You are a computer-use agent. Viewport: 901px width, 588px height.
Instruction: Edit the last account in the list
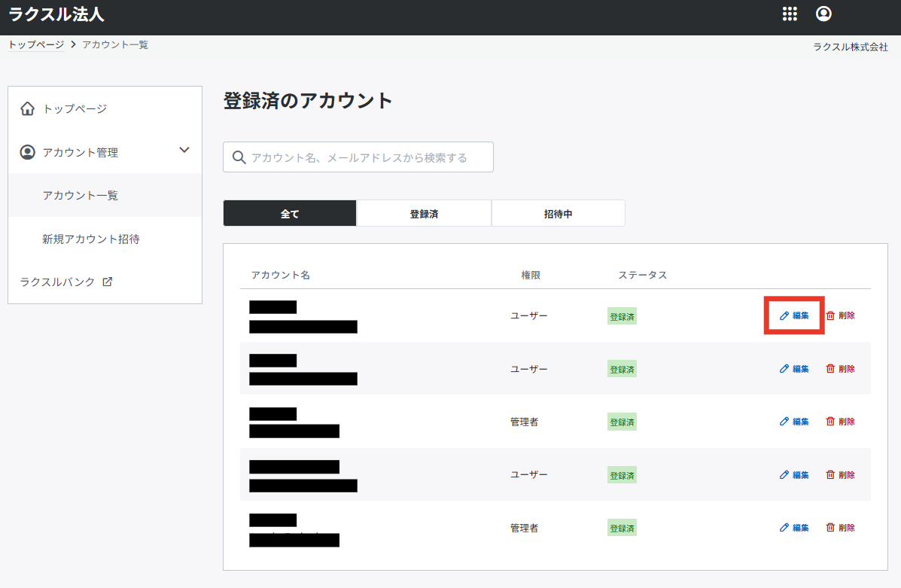794,528
